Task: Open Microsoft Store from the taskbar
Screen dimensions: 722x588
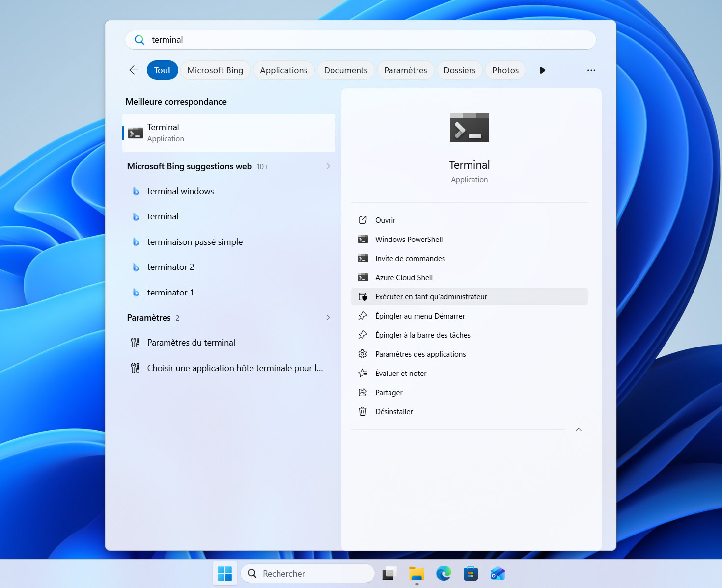Action: coord(471,573)
